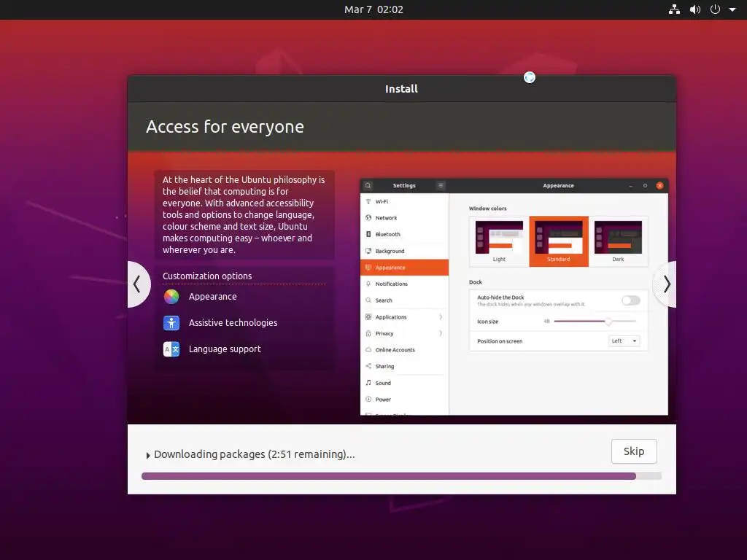The image size is (747, 560).
Task: Click the Language support translate icon
Action: (171, 349)
